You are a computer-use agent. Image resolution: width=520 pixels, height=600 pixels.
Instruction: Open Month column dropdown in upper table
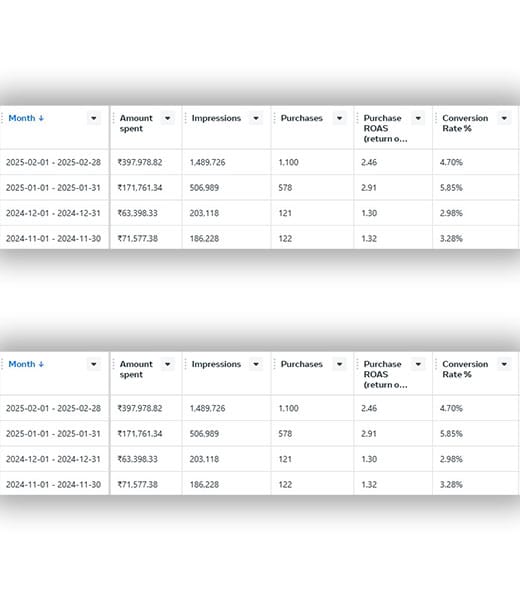pos(94,118)
